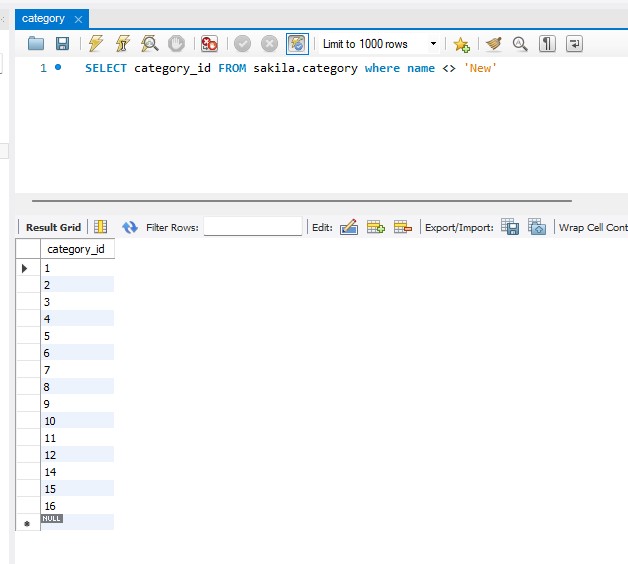Close the category tab
Image resolution: width=628 pixels, height=564 pixels.
78,19
